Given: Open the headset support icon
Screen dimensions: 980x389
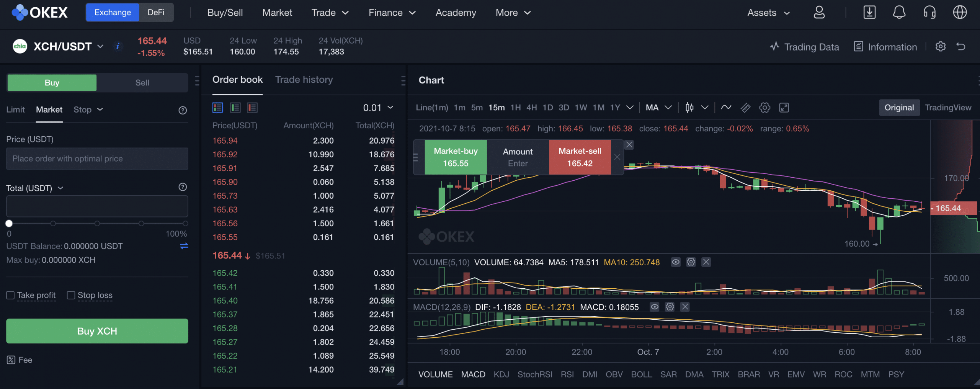Looking at the screenshot, I should click(929, 12).
